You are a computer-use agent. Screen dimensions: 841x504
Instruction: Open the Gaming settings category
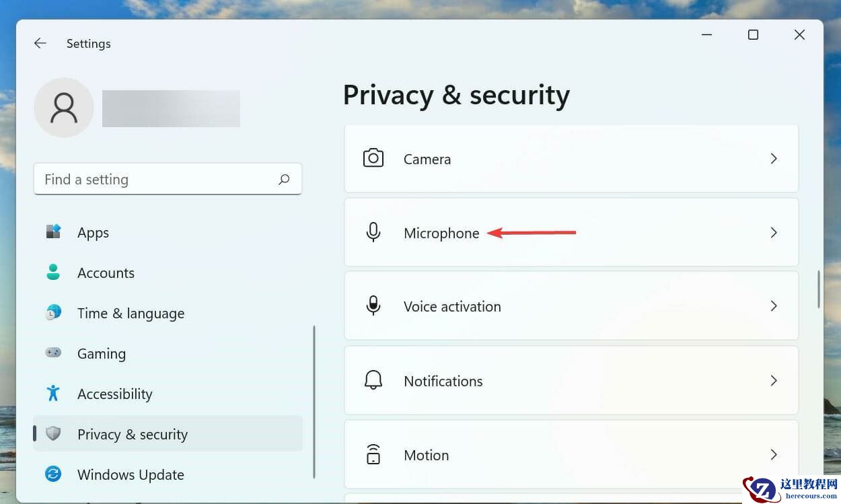[x=102, y=354]
